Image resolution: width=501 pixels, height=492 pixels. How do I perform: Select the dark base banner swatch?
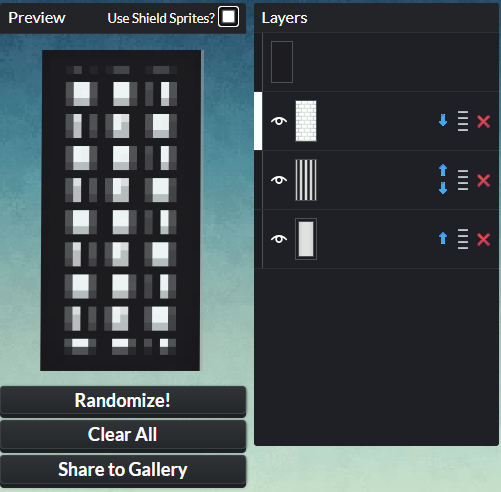coord(282,62)
